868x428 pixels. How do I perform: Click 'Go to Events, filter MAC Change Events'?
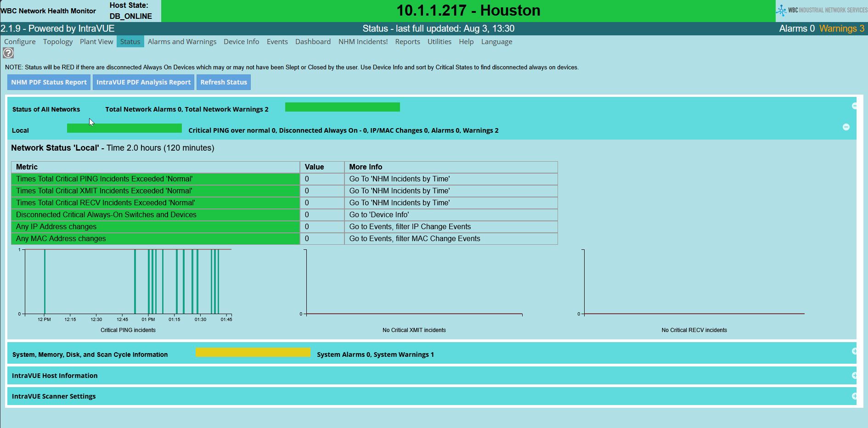point(415,239)
